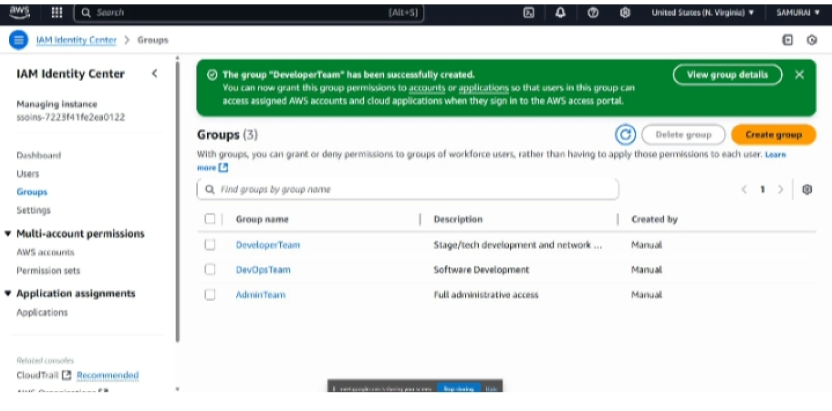The width and height of the screenshot is (832, 411).
Task: Launch the CloudShell terminal icon
Action: tap(528, 13)
